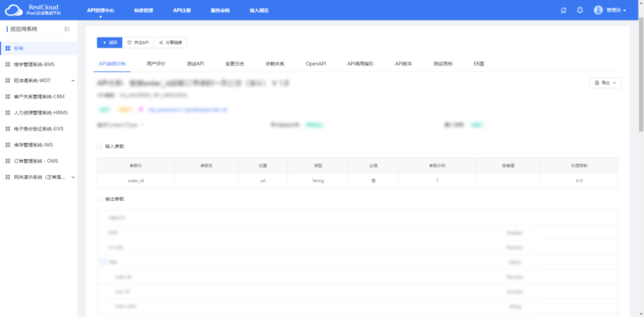The width and height of the screenshot is (644, 317).
Task: Click the grid icon beside 库存管理系统-IMS
Action: pos(8,145)
